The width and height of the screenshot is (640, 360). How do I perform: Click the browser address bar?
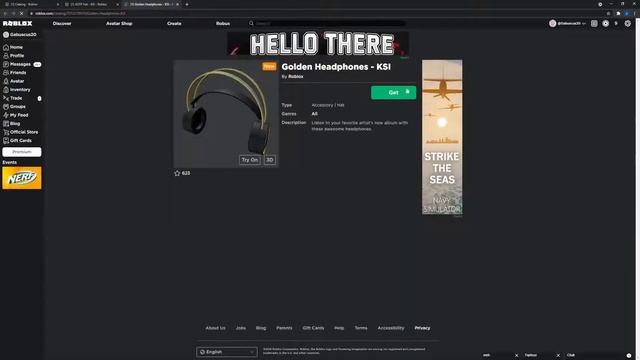(318, 13)
